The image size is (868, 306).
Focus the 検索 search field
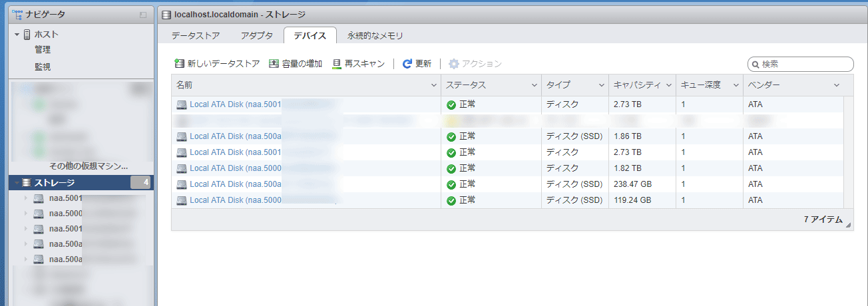tap(801, 65)
